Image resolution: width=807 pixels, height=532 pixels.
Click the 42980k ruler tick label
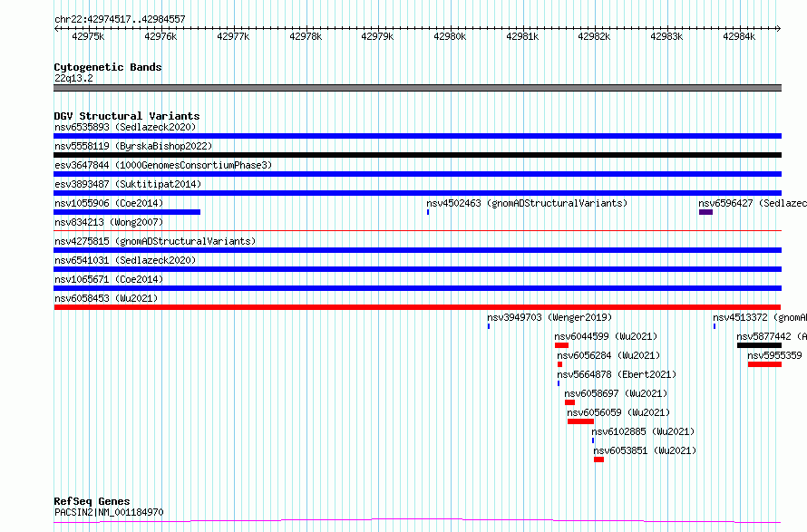tap(450, 36)
